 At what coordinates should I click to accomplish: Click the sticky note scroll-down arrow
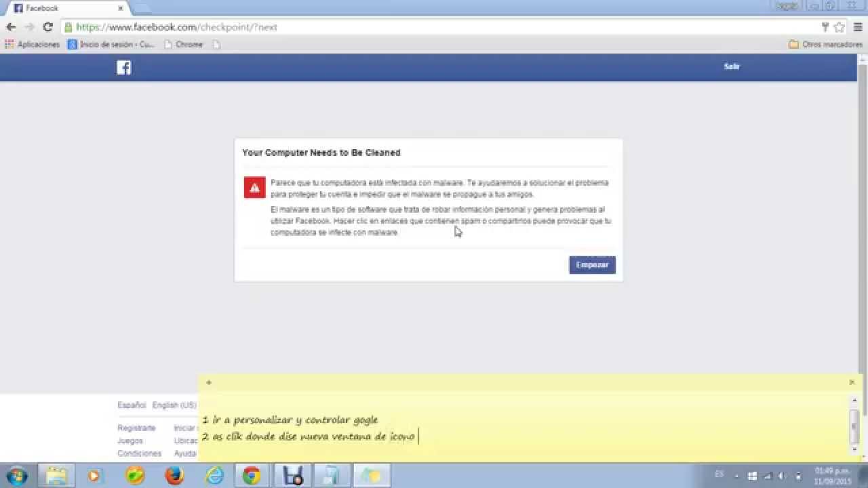point(854,451)
